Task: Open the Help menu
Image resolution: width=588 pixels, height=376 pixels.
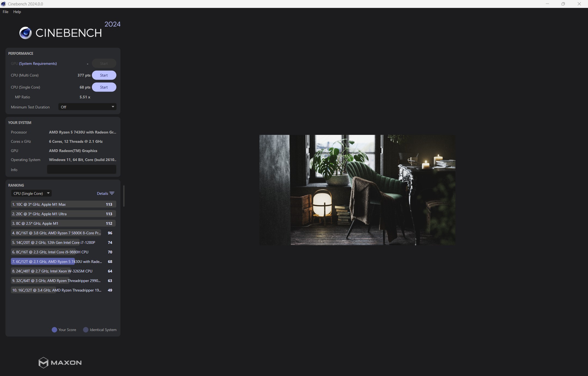Action: [x=17, y=12]
